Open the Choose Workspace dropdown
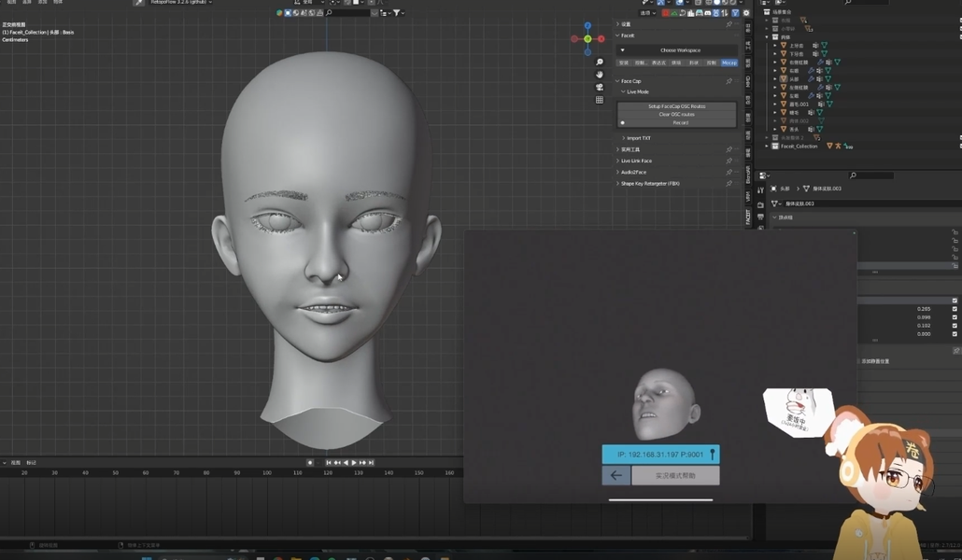 pyautogui.click(x=679, y=50)
